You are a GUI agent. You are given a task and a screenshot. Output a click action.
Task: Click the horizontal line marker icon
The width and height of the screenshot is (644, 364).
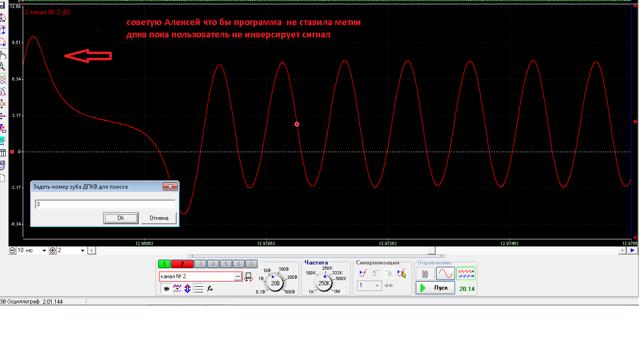click(x=2, y=116)
